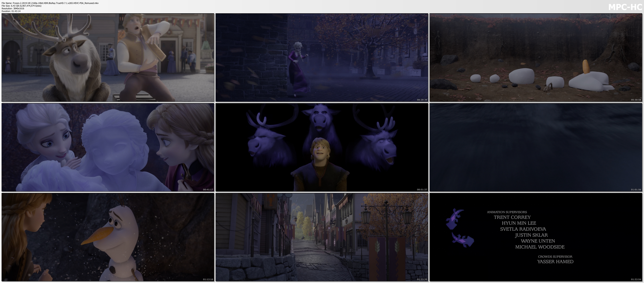
Task: Click the 00:51:37 timestamp
Action: [x=422, y=190]
